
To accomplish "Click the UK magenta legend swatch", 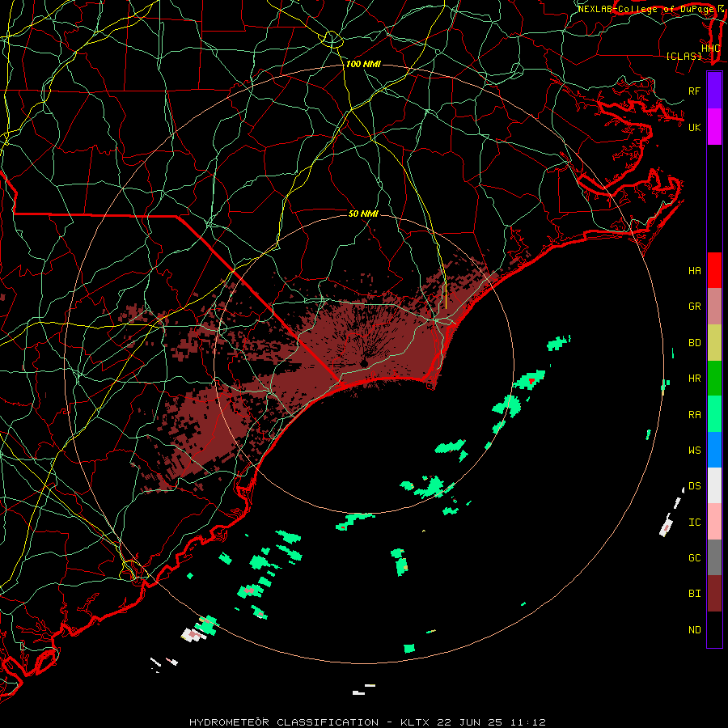I will click(714, 127).
